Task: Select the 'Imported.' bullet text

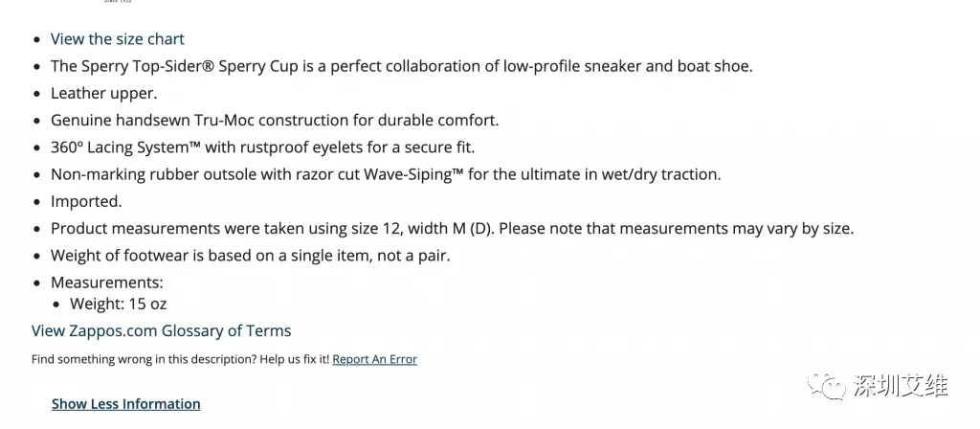Action: point(86,202)
